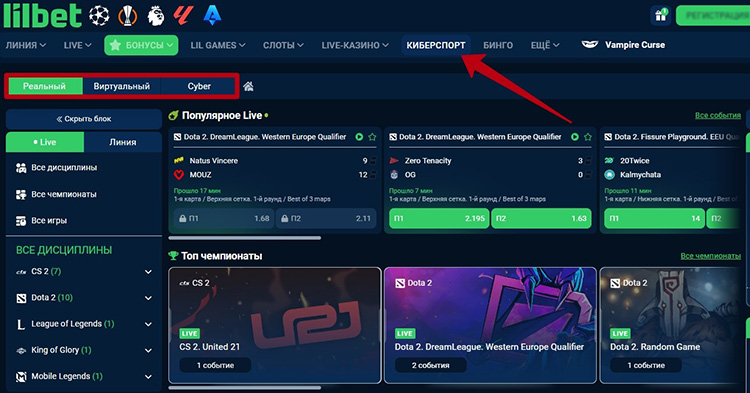Open the LIVE dropdown in top navigation
Image resolution: width=750 pixels, height=393 pixels.
click(x=77, y=45)
